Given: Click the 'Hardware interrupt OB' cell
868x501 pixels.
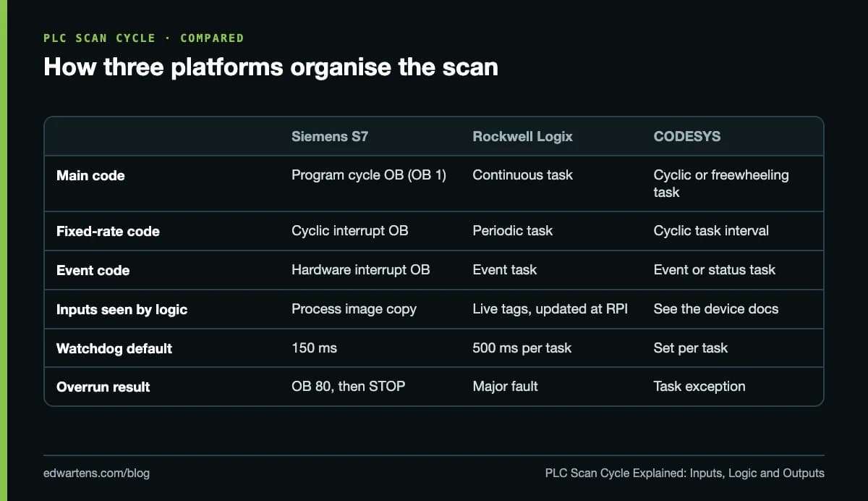Looking at the screenshot, I should 360,269.
